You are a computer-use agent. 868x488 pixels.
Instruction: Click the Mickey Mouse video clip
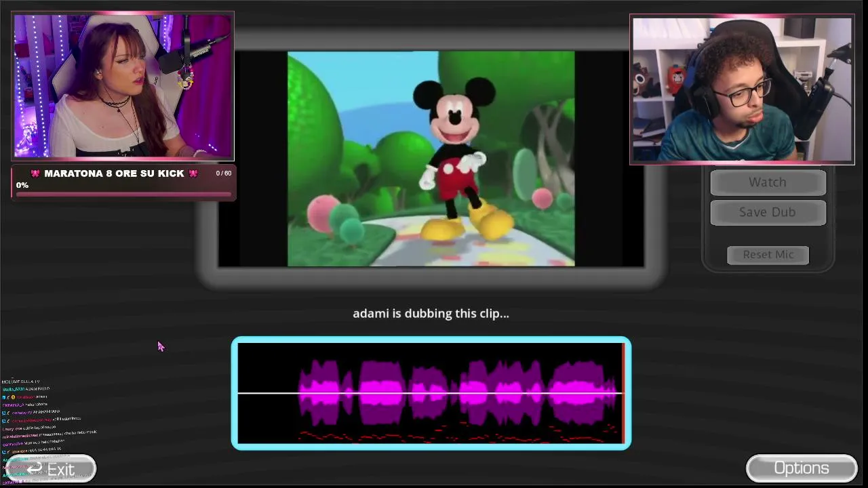coord(431,159)
